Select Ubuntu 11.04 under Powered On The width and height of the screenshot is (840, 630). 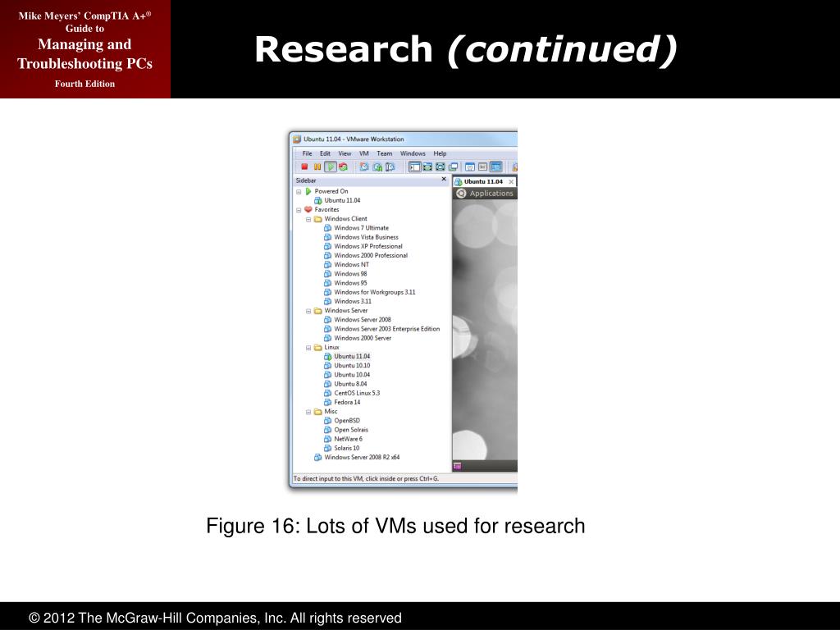tap(342, 200)
